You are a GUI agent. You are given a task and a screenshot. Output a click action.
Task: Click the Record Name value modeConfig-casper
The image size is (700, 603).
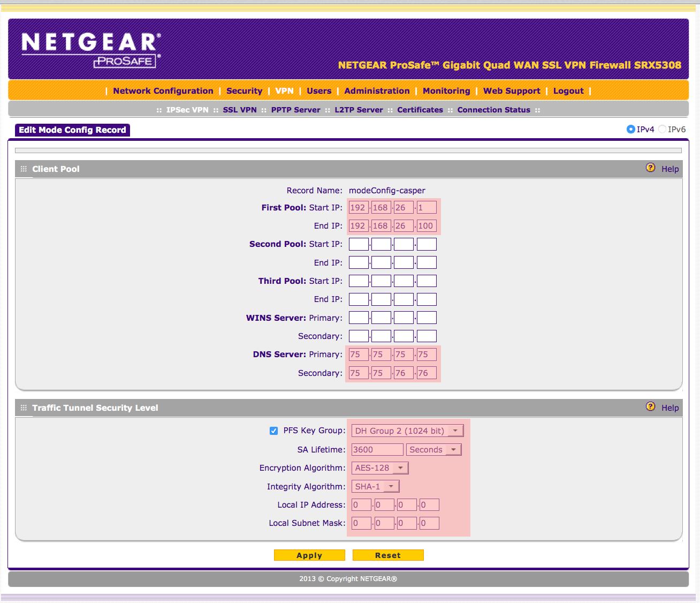coord(387,190)
